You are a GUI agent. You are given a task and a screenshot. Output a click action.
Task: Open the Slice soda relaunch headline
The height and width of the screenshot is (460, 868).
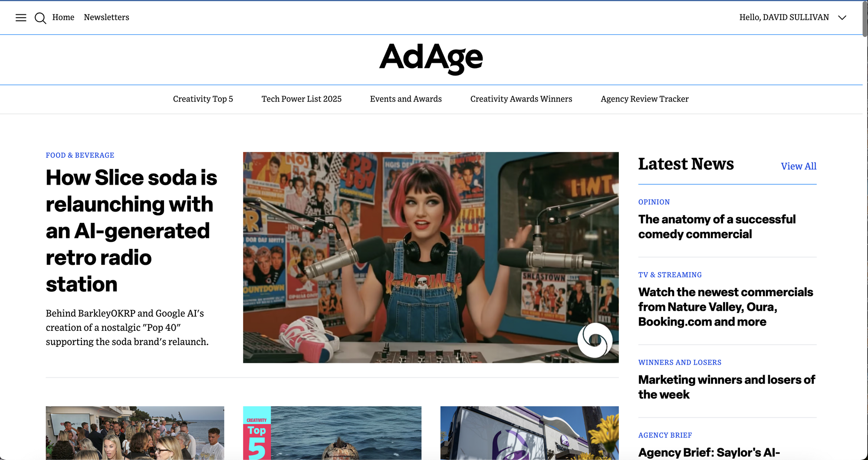[x=132, y=231]
